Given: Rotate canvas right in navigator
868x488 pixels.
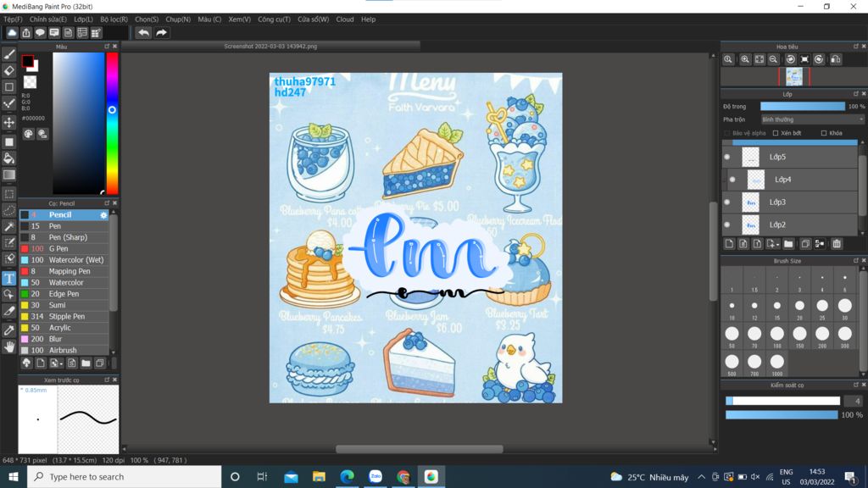Looking at the screenshot, I should point(819,59).
